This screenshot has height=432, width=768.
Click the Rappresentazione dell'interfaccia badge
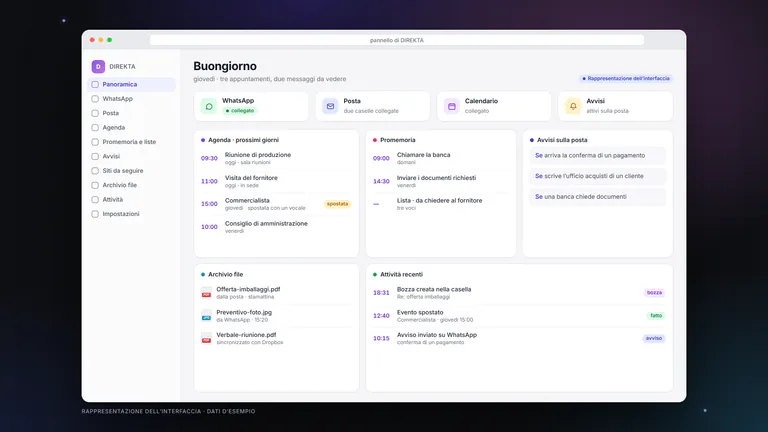click(x=625, y=78)
